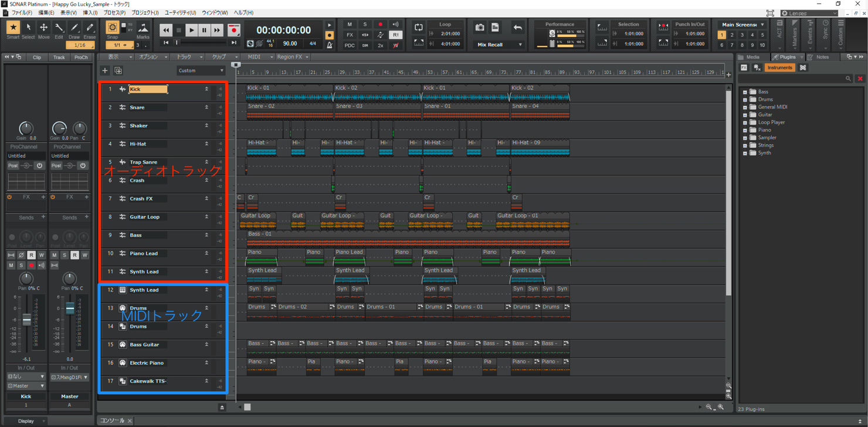Show audio FX plugins with FX button
This screenshot has height=427, width=868.
coord(744,68)
